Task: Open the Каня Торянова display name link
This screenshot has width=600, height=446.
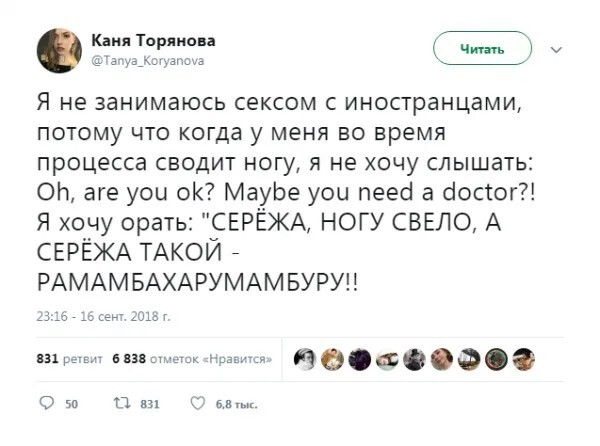Action: tap(153, 40)
